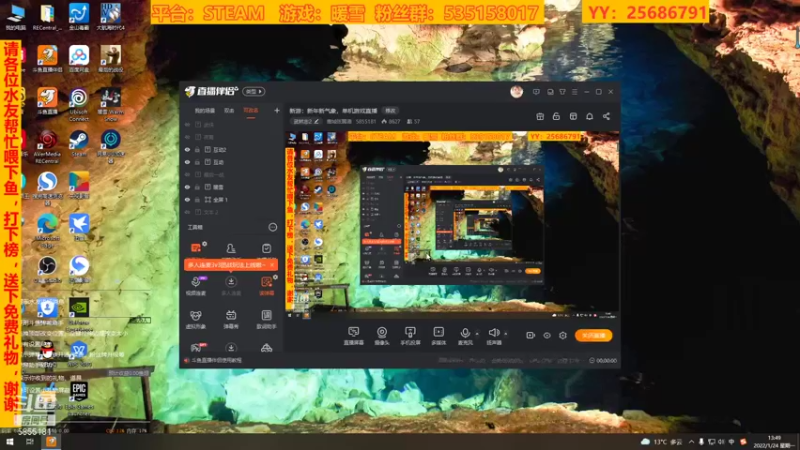Open the 弹幕秀 tool
The width and height of the screenshot is (800, 450).
point(231,319)
